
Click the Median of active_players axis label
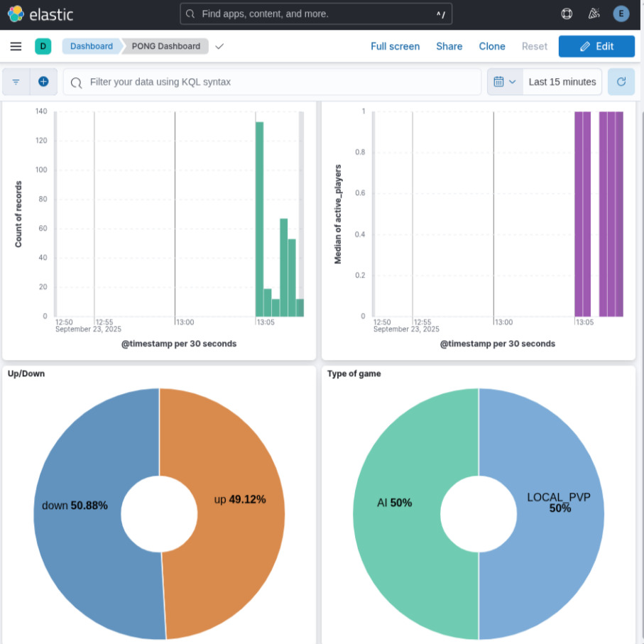point(337,214)
